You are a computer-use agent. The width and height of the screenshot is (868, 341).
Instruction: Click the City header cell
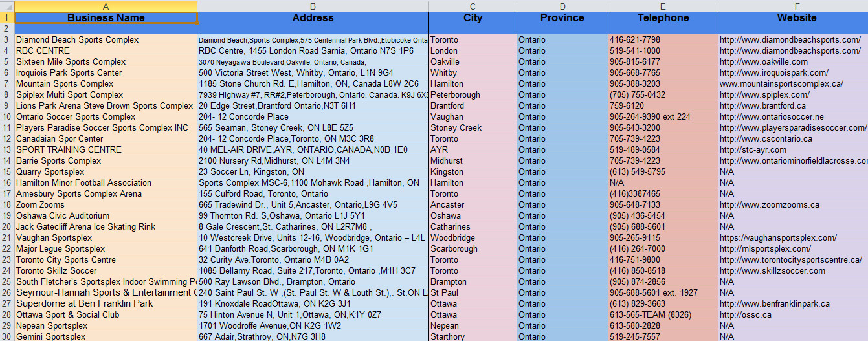tap(473, 17)
